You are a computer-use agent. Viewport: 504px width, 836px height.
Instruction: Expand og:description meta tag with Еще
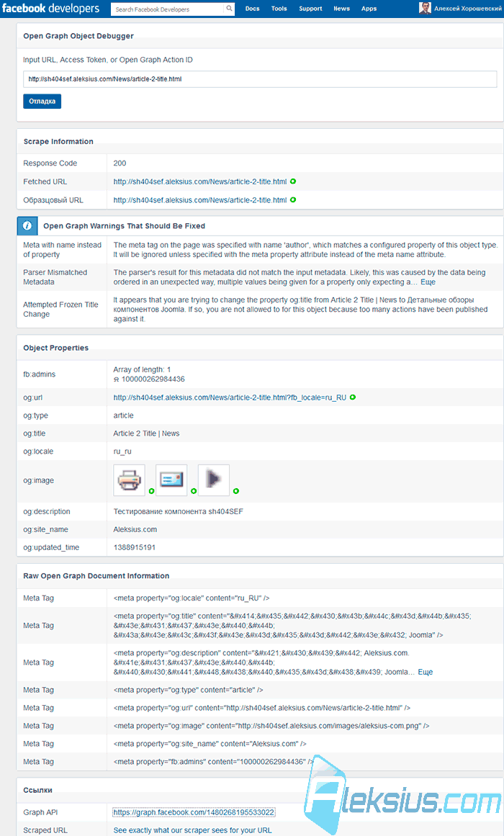tap(425, 672)
